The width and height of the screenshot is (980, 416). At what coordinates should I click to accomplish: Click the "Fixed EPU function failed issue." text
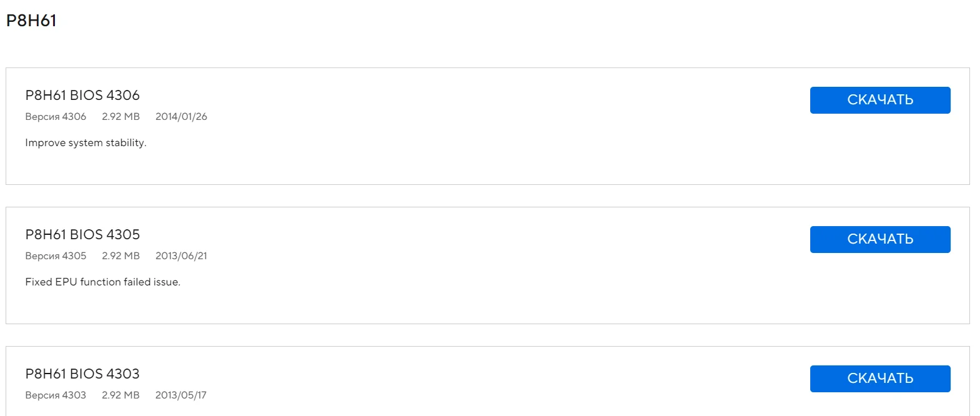pos(102,282)
